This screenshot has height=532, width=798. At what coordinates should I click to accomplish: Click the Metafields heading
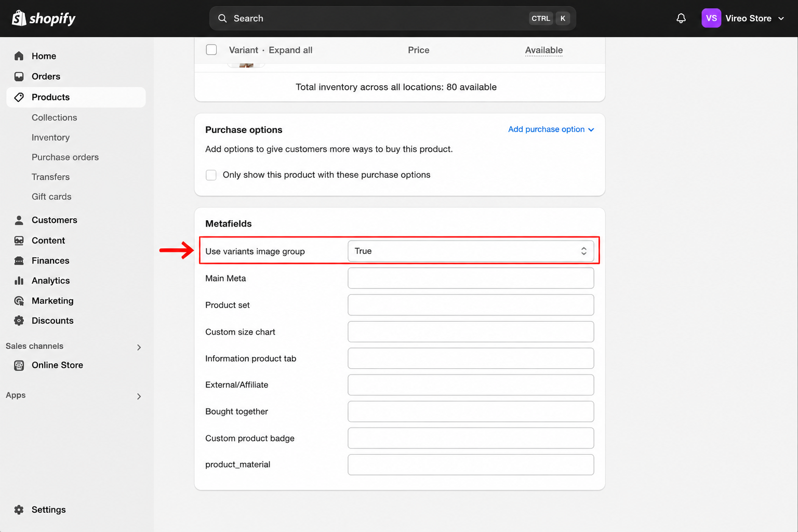coord(228,223)
